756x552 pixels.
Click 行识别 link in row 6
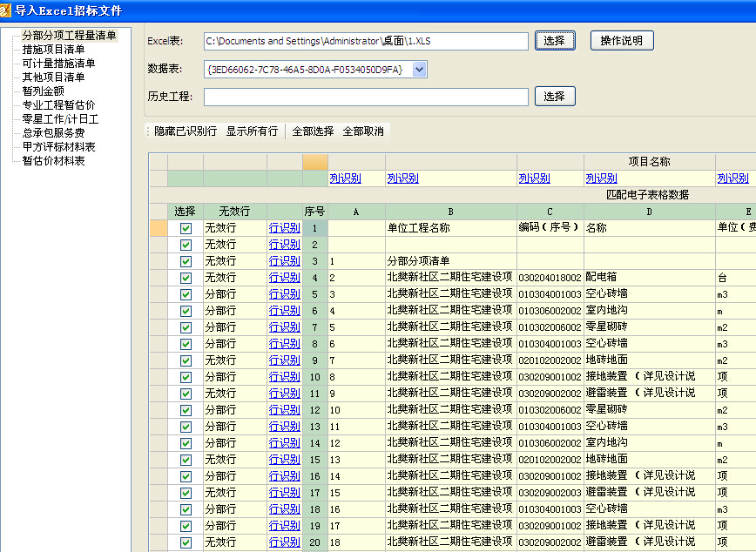coord(285,311)
